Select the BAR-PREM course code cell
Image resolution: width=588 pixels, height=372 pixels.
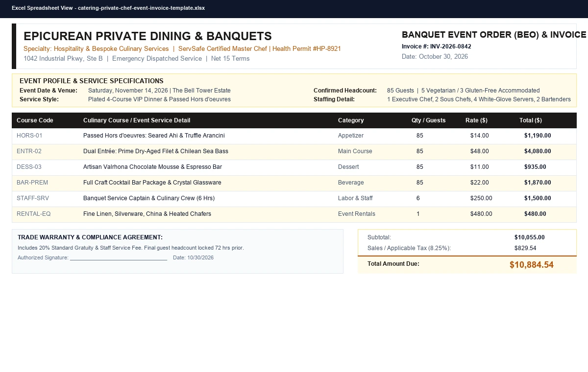[x=32, y=183]
